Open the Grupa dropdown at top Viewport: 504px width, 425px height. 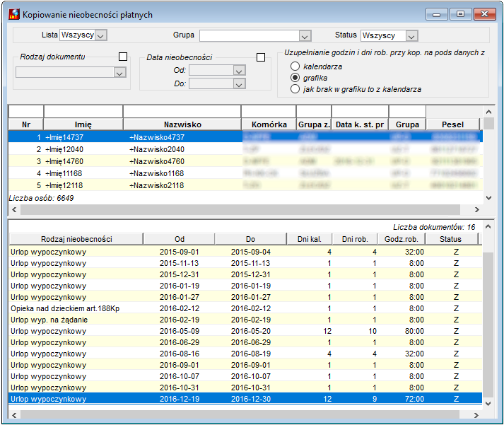(x=305, y=36)
